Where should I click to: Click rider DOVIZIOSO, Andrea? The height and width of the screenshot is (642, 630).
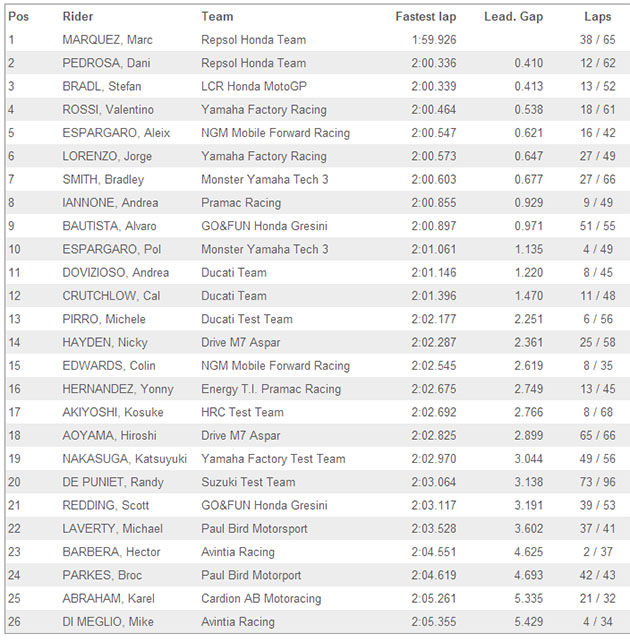point(115,272)
